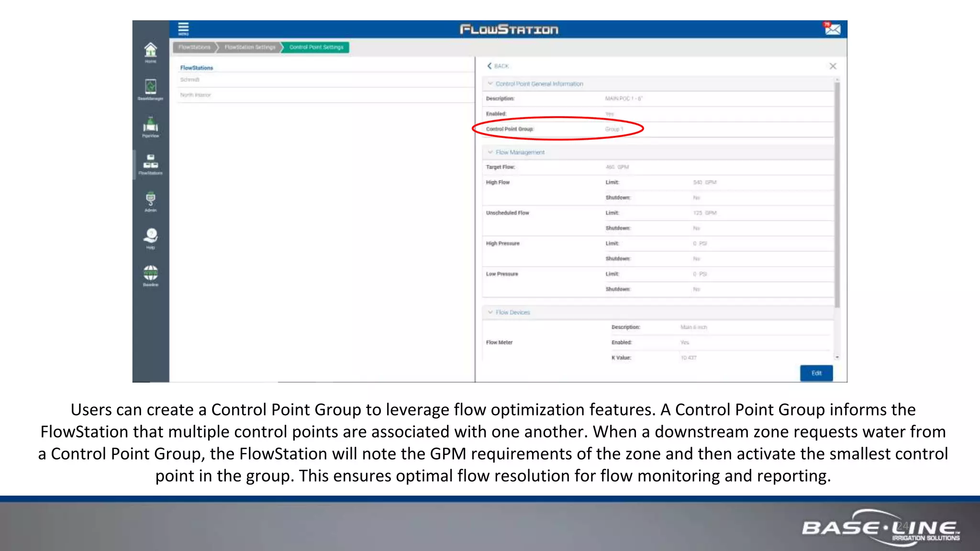The image size is (980, 551).
Task: Click the Unscheduled Flow shutdown value No
Action: [696, 228]
